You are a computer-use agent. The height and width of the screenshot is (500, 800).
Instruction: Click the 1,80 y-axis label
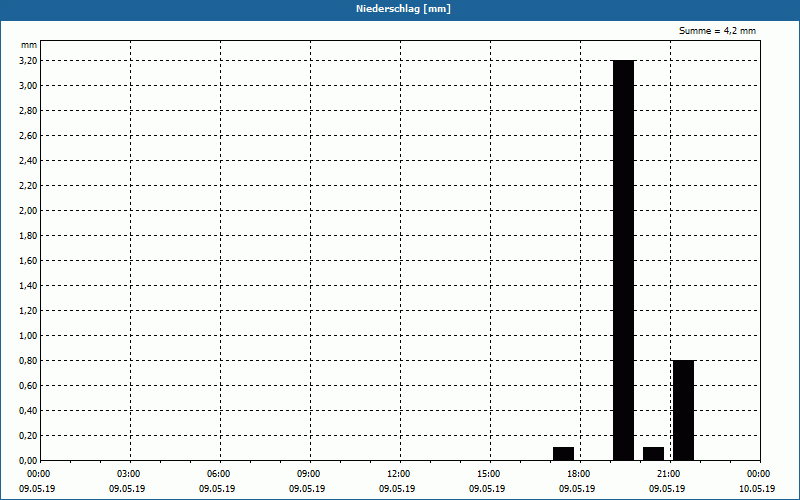pos(28,236)
